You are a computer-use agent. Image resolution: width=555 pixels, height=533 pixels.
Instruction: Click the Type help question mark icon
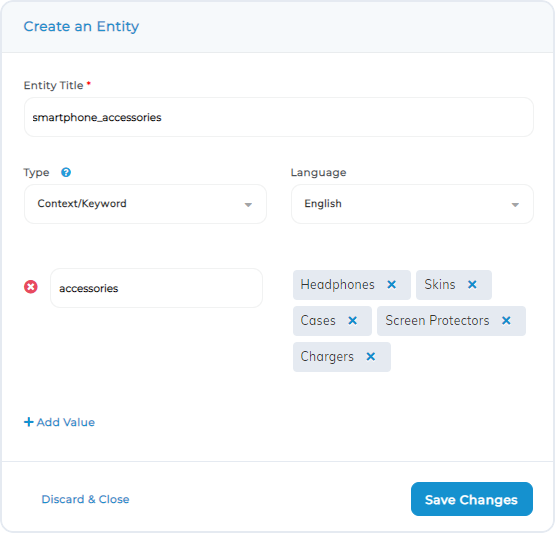coord(66,172)
